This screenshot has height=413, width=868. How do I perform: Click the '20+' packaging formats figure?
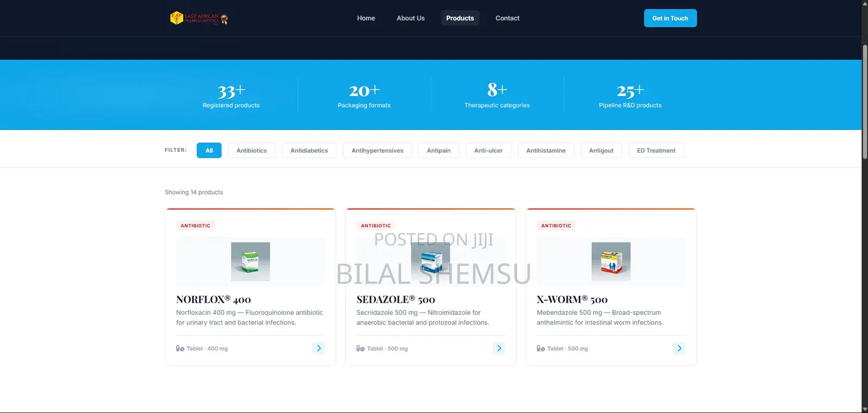(364, 90)
